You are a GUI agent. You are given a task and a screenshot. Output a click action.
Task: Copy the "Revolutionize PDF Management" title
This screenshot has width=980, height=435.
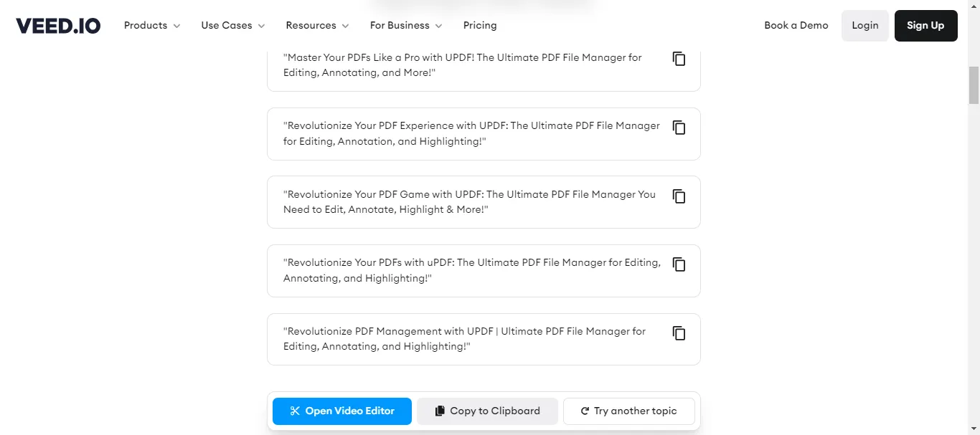679,333
